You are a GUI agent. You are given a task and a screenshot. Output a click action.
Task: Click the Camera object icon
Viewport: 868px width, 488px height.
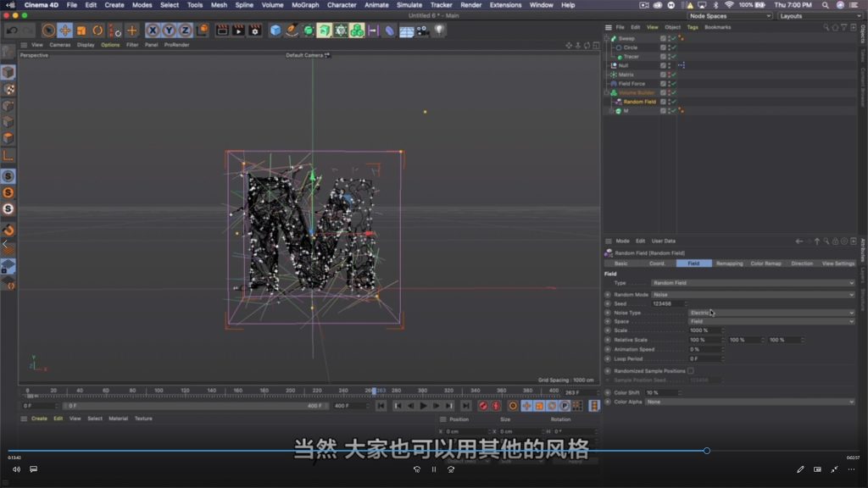coord(422,30)
